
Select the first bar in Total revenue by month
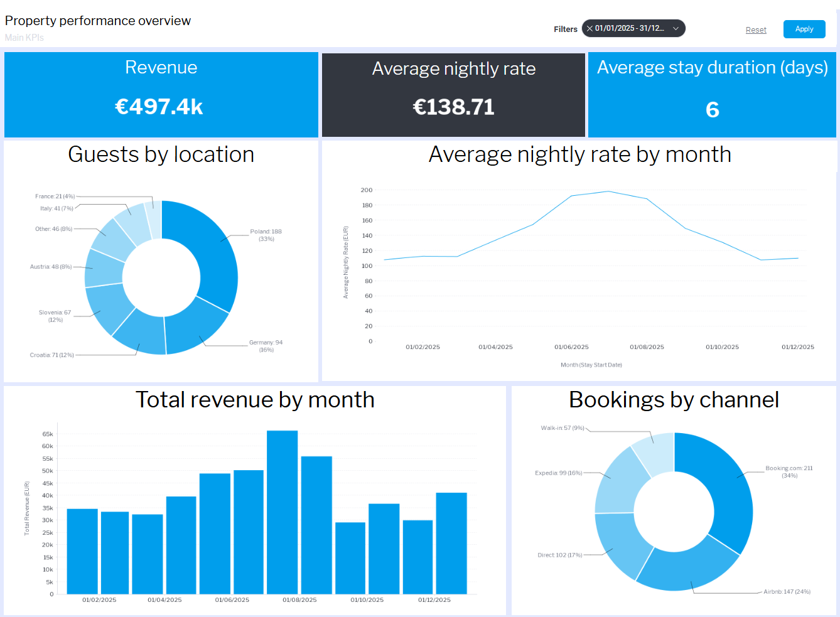tap(82, 551)
